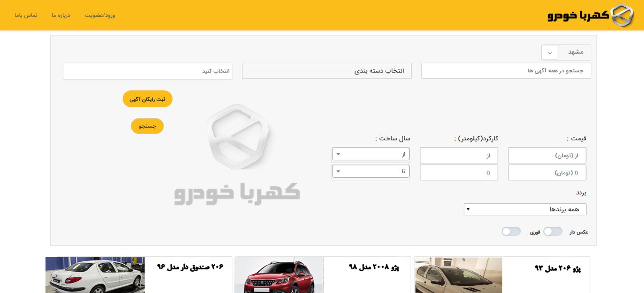
Task: Toggle the فوری switch
Action: [x=511, y=232]
